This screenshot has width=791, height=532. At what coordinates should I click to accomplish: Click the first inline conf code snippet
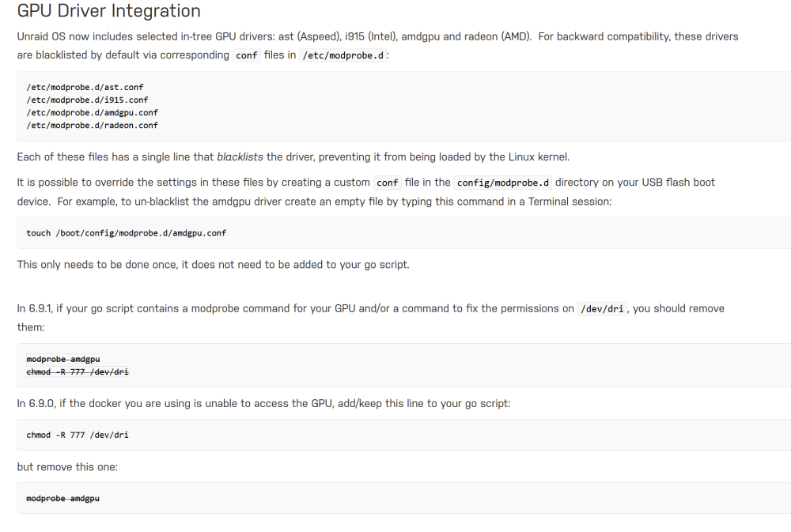pos(247,55)
